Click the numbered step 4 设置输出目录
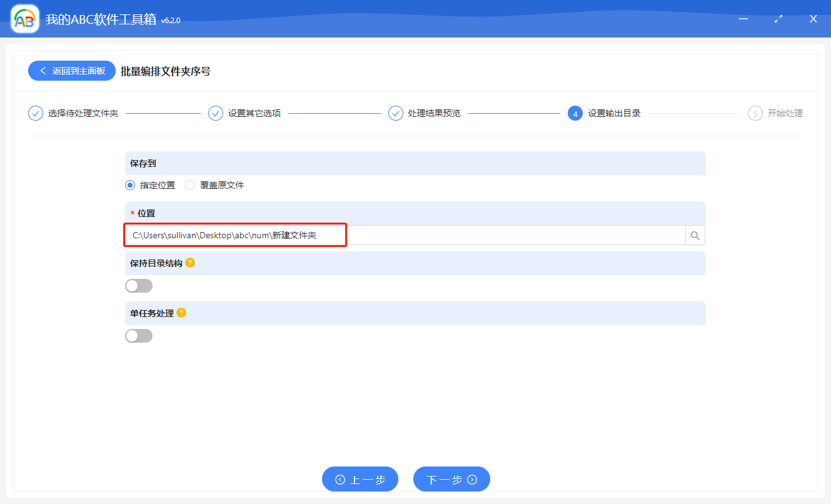Screen dimensions: 831x504 [x=575, y=113]
